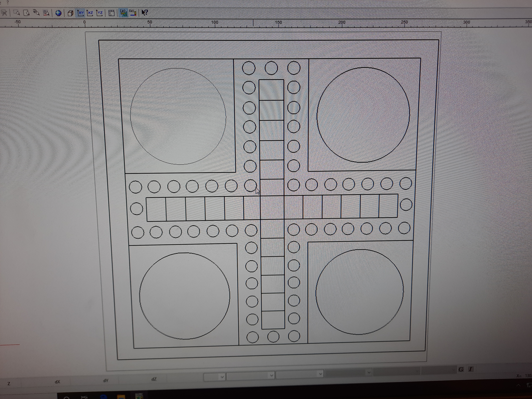532x399 pixels.
Task: Open the second dropdown in bottom bar
Action: (250, 375)
